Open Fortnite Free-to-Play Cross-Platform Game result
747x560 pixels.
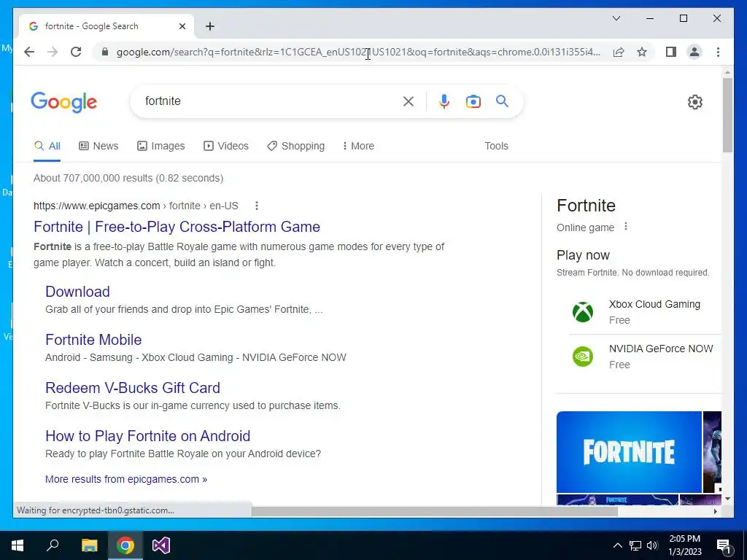click(177, 227)
